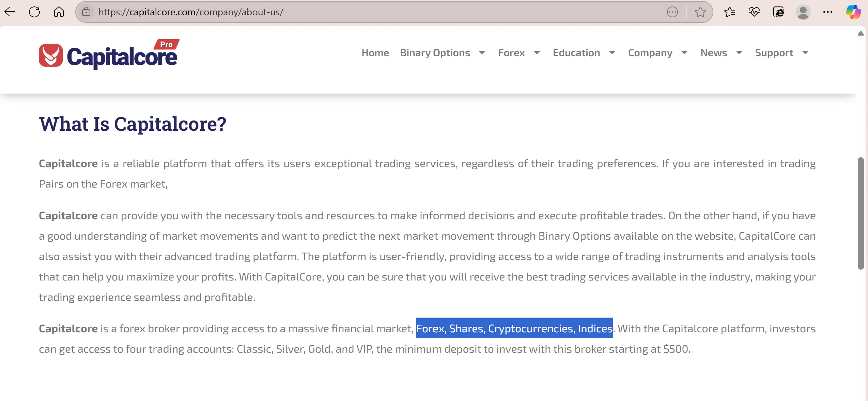Viewport: 868px width, 401px height.
Task: Click the page URL in the address bar
Action: coord(191,12)
